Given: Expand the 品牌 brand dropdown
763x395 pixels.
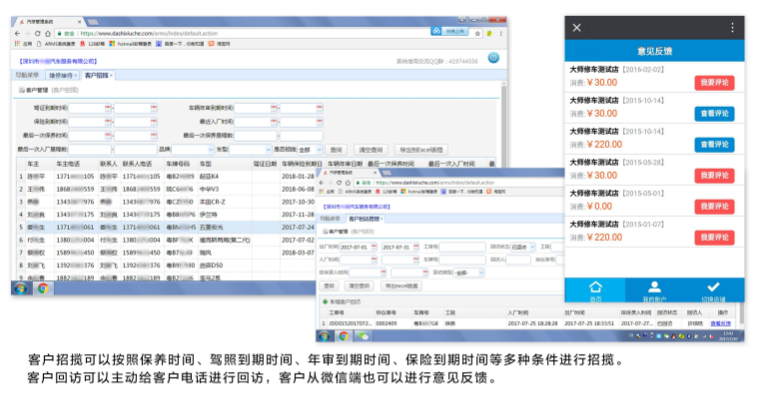Looking at the screenshot, I should pos(193,150).
